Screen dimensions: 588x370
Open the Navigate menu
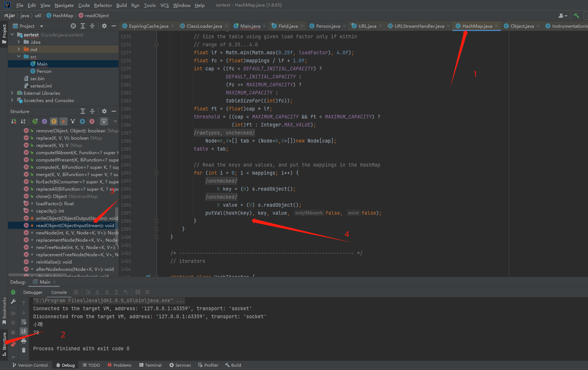tap(64, 5)
